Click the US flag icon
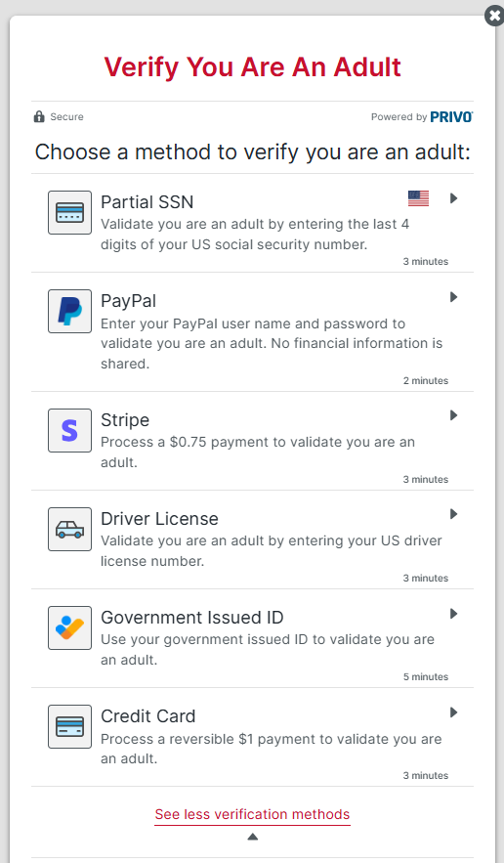504x863 pixels. coord(418,198)
